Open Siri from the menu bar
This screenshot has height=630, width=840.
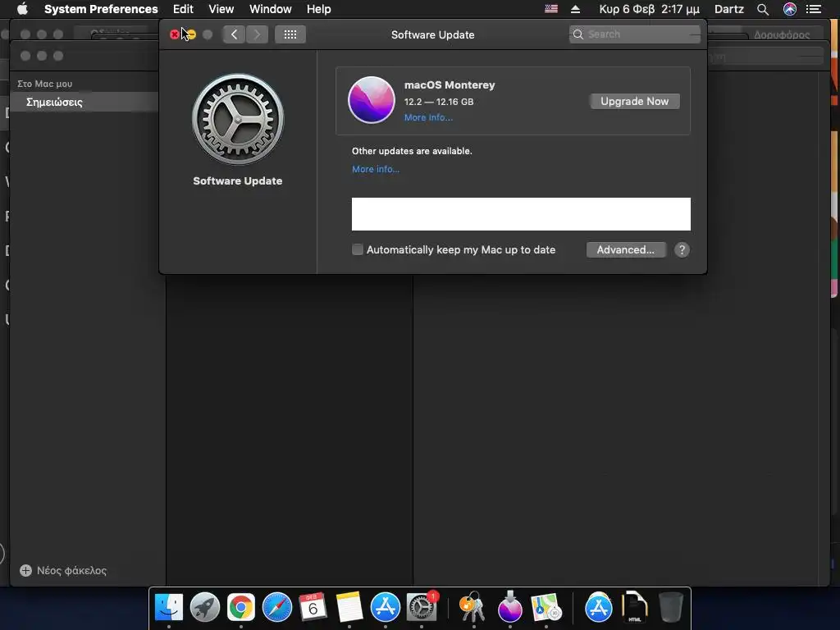790,9
